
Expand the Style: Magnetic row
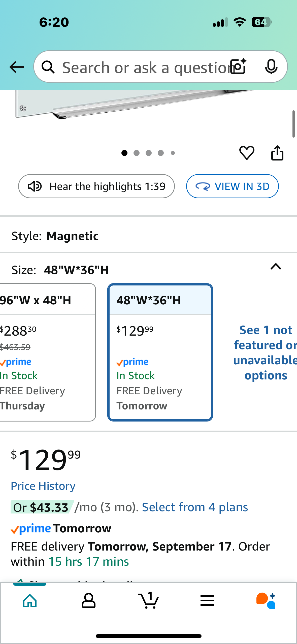[148, 236]
